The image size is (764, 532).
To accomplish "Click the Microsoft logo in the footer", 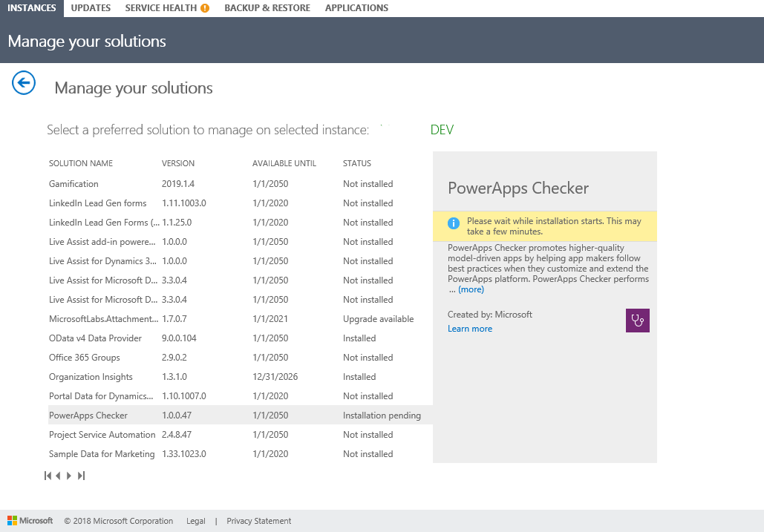I will [29, 520].
